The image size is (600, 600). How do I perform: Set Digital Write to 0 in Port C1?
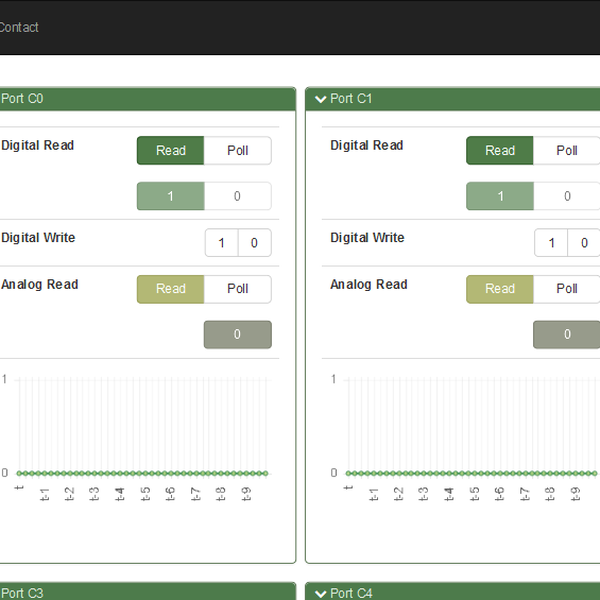(583, 243)
